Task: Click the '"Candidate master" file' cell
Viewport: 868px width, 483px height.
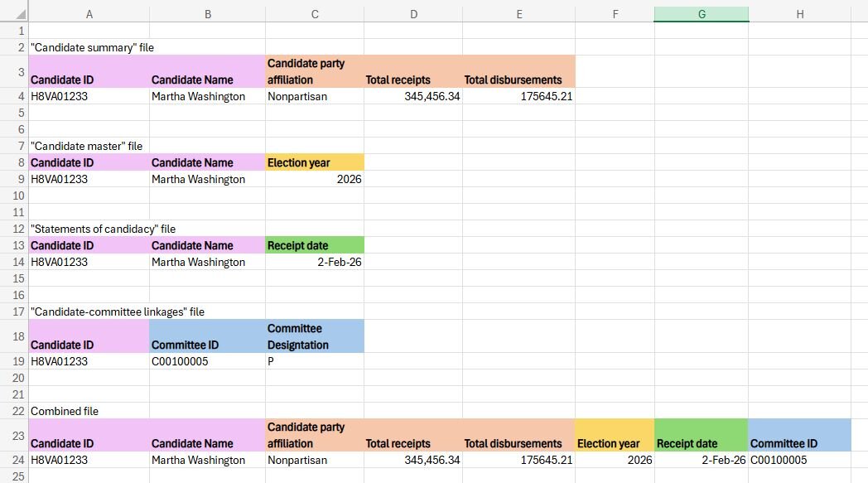Action: pyautogui.click(x=89, y=146)
